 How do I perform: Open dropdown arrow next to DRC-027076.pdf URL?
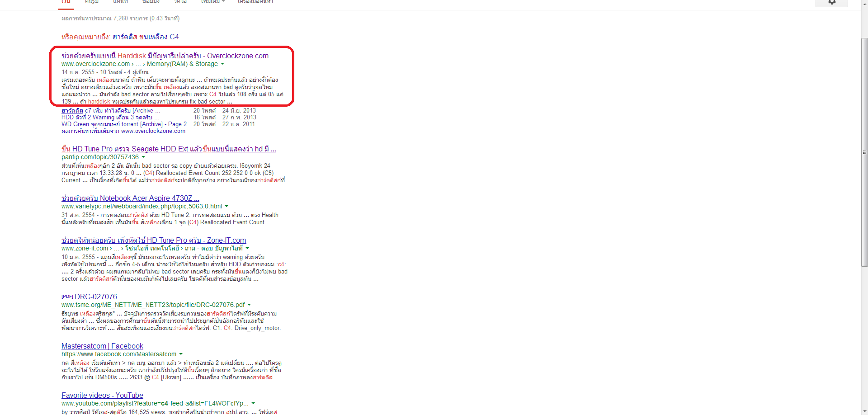point(249,305)
